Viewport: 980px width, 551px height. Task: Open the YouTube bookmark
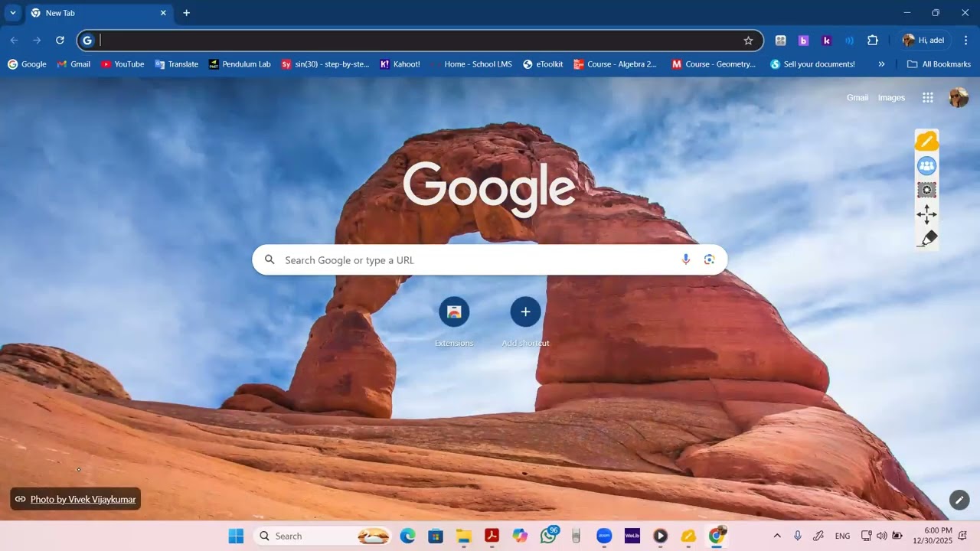[x=122, y=64]
